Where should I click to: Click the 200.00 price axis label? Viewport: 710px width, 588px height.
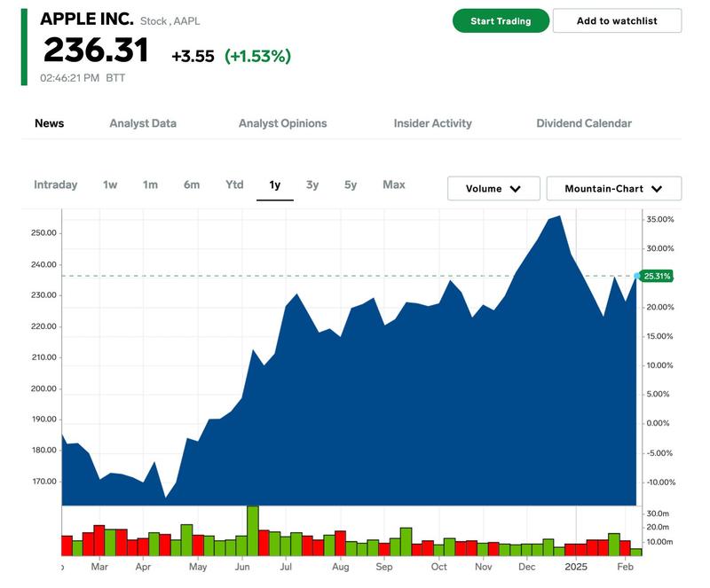click(x=43, y=388)
